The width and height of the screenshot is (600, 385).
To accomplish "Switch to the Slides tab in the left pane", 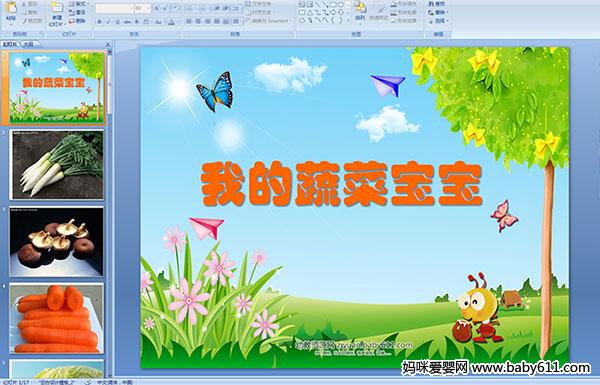I will 10,44.
